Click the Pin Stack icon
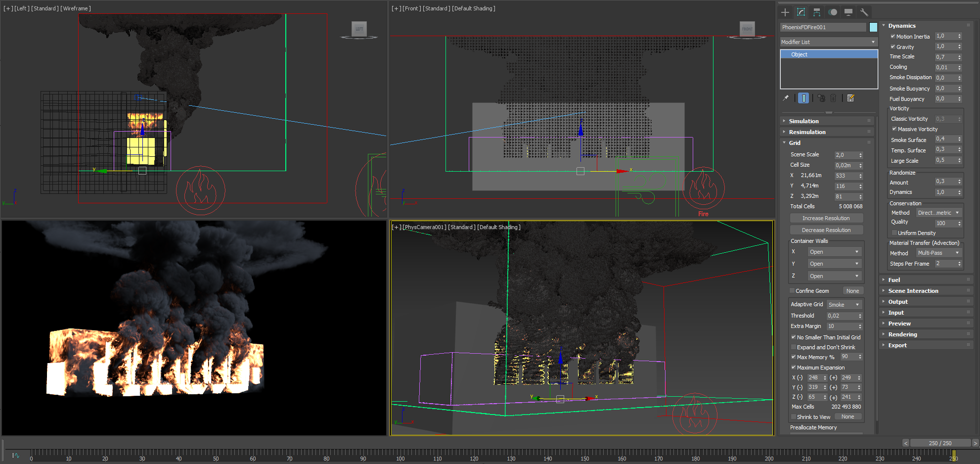The image size is (980, 464). 786,98
